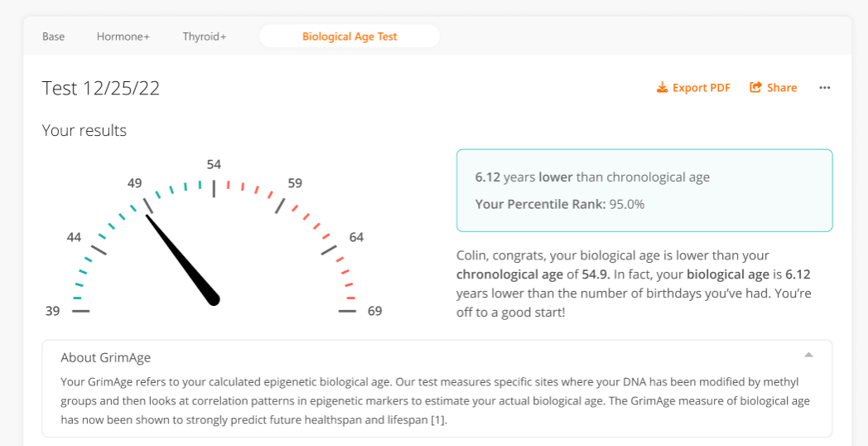868x446 pixels.
Task: Switch to the Hormone+ tab
Action: (x=123, y=36)
